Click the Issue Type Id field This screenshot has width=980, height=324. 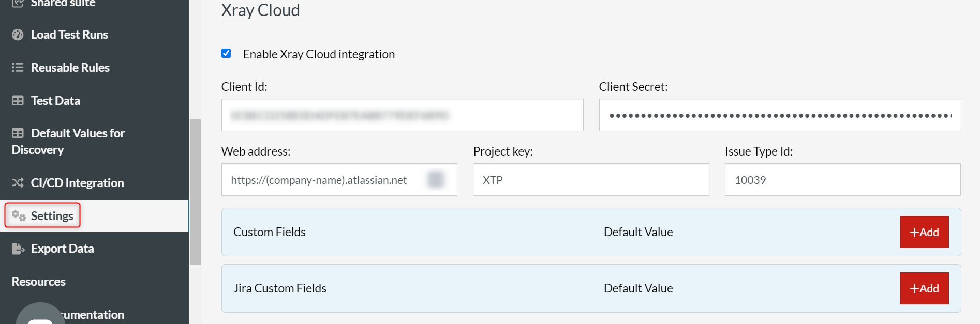tap(842, 180)
